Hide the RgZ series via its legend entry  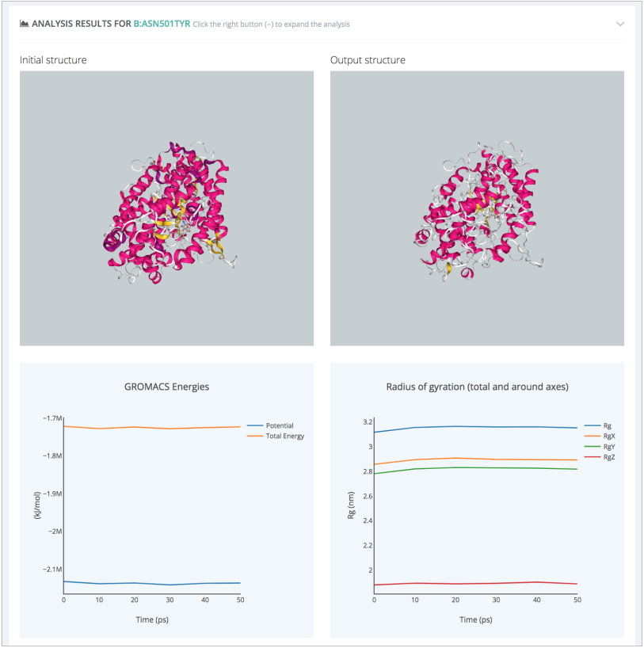click(608, 457)
